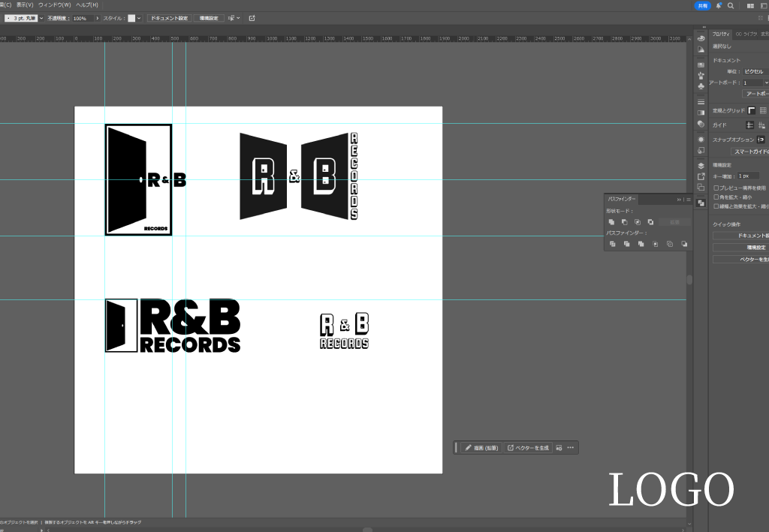Open the ウィンドウ(W) menu
The height and width of the screenshot is (532, 769).
[x=54, y=5]
